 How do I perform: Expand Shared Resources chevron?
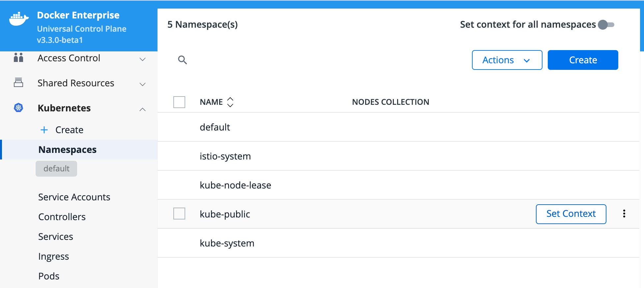click(x=142, y=84)
